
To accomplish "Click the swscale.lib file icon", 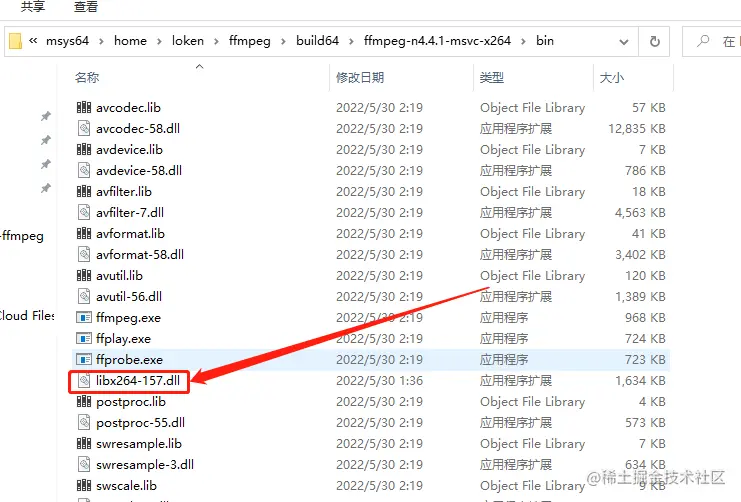I will pos(84,485).
